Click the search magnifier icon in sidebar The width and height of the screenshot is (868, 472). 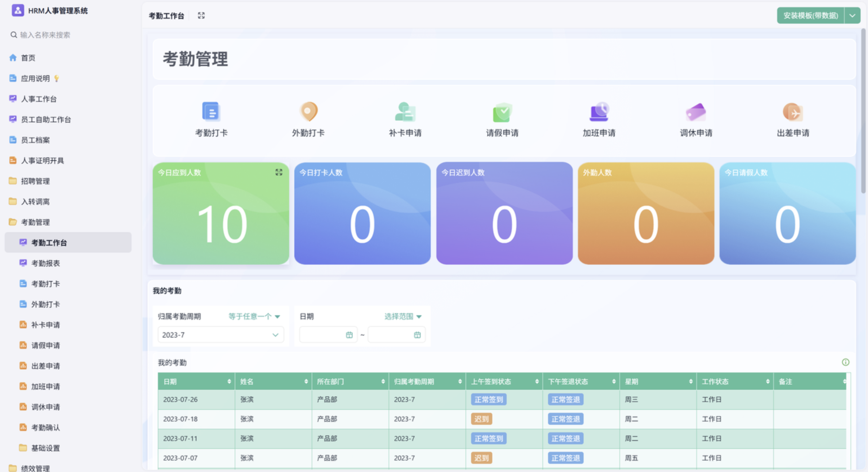(x=14, y=35)
